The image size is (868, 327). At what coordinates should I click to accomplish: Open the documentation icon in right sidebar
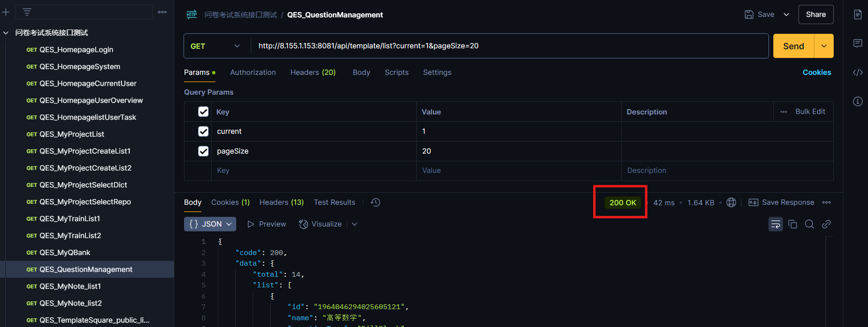pyautogui.click(x=858, y=14)
